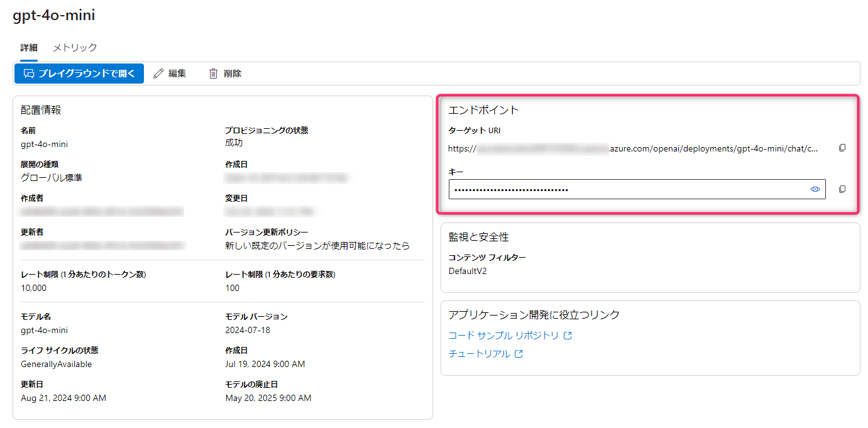Click the 編集 pencil button

click(170, 74)
